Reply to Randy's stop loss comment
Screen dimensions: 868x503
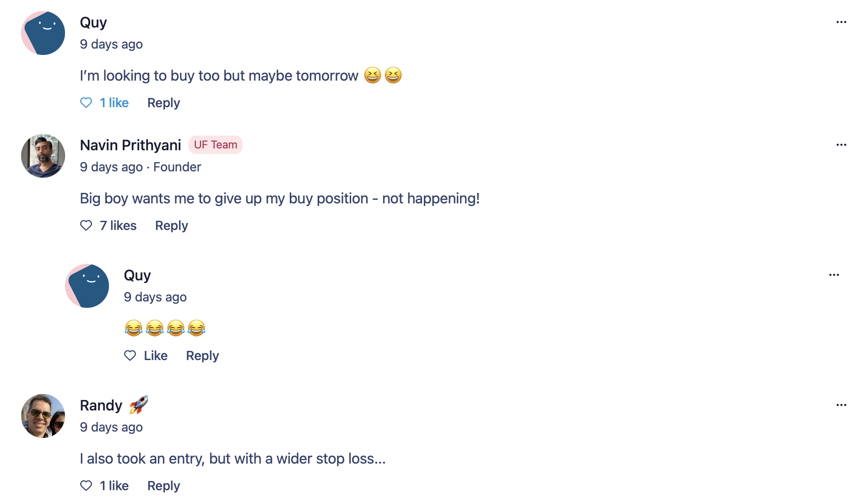163,486
